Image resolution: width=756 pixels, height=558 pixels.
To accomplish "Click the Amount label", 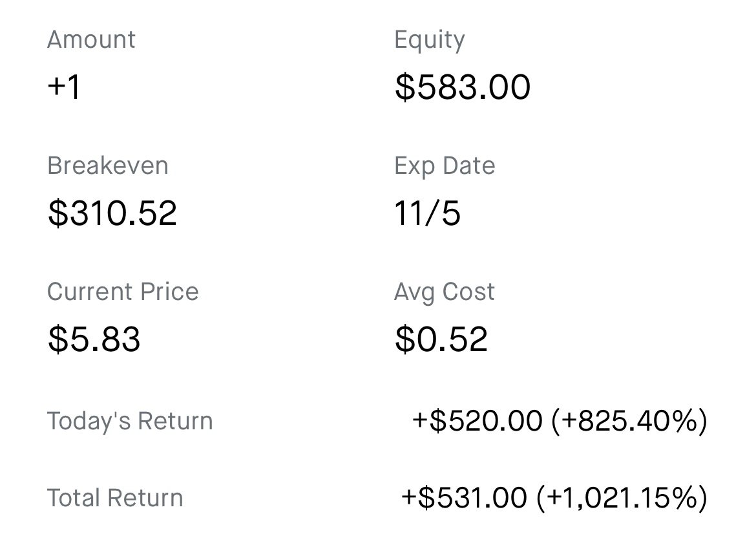I will coord(91,39).
